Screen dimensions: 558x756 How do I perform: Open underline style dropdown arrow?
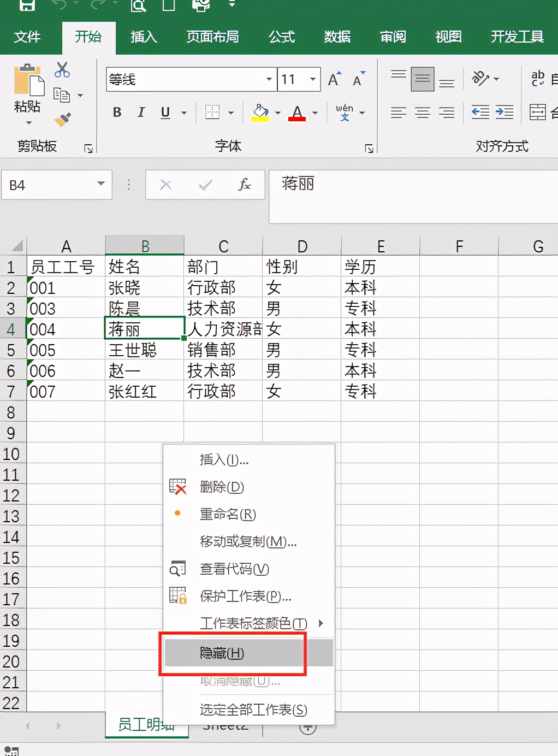tap(184, 113)
